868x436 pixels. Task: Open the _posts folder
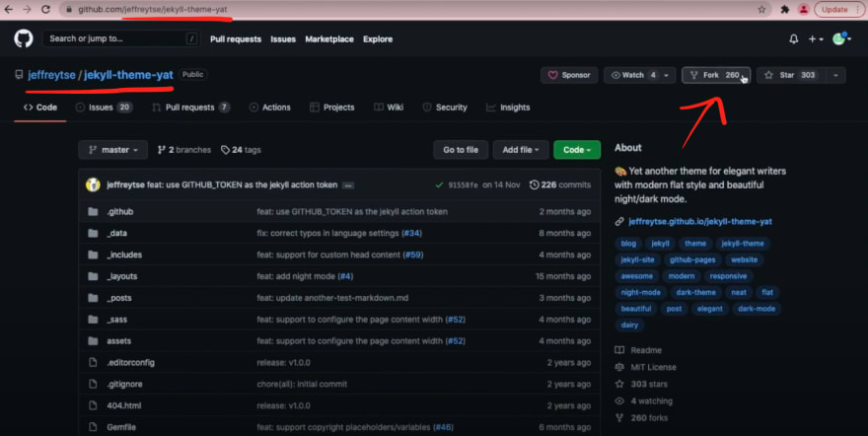click(x=119, y=298)
